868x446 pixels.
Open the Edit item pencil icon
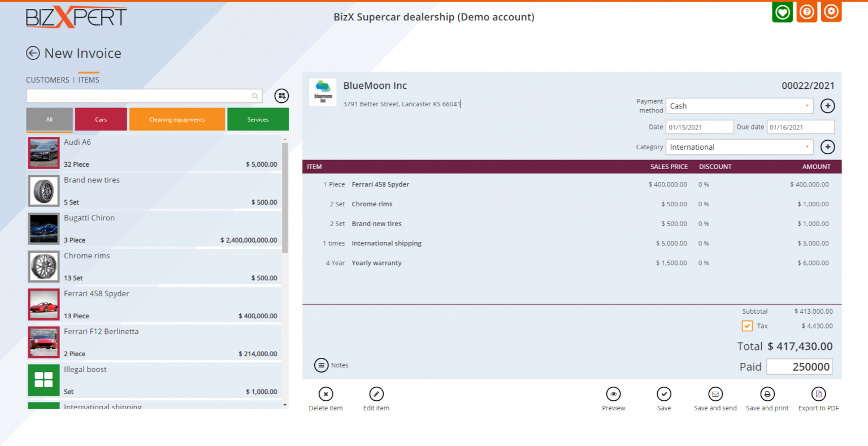[376, 394]
